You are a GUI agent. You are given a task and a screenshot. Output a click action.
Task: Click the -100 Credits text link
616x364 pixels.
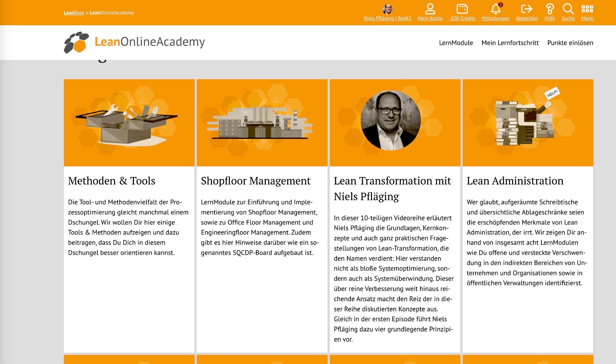[462, 18]
